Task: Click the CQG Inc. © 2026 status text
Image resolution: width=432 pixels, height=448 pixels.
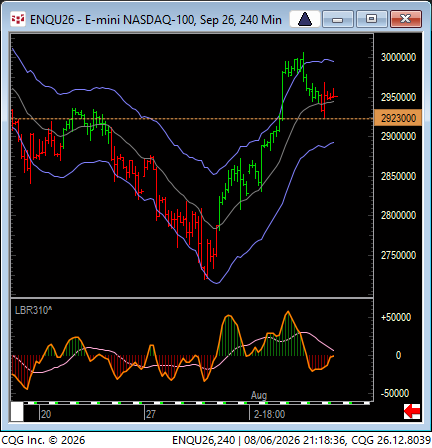Action: coord(43,440)
